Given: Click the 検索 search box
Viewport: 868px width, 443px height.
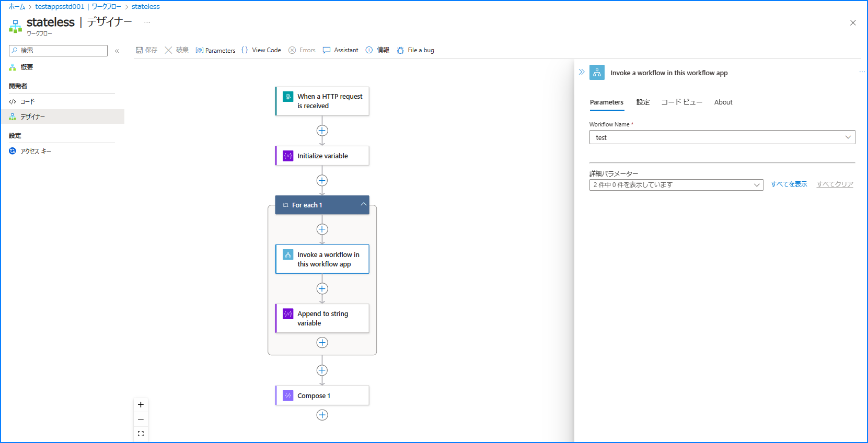Looking at the screenshot, I should tap(58, 51).
